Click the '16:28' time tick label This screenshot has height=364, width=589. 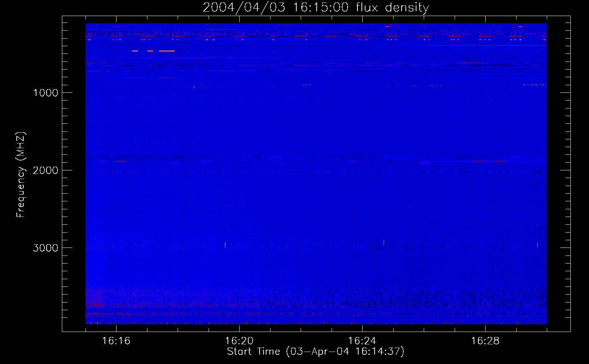coord(485,341)
